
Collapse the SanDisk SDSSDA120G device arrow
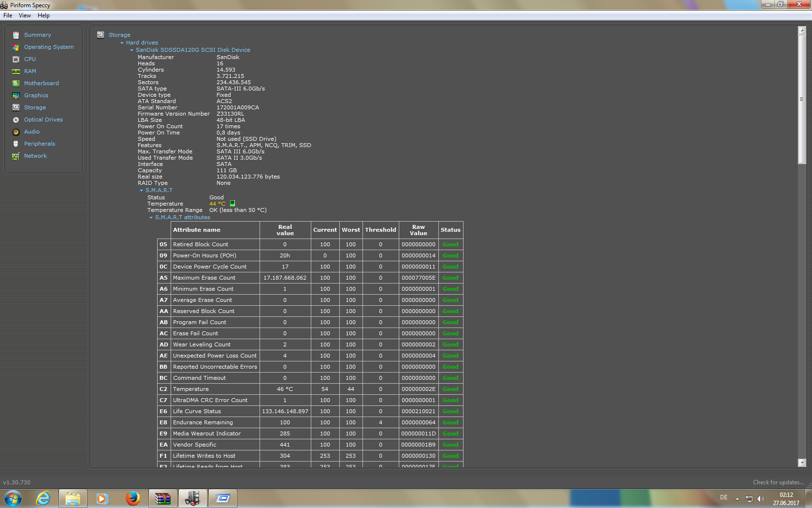coord(132,50)
